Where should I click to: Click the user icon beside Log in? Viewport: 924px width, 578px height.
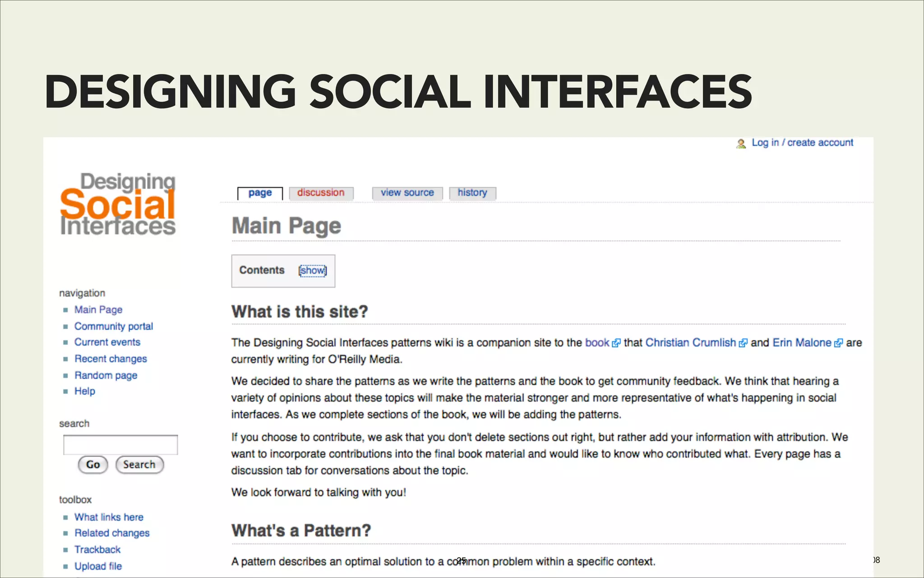pos(741,144)
